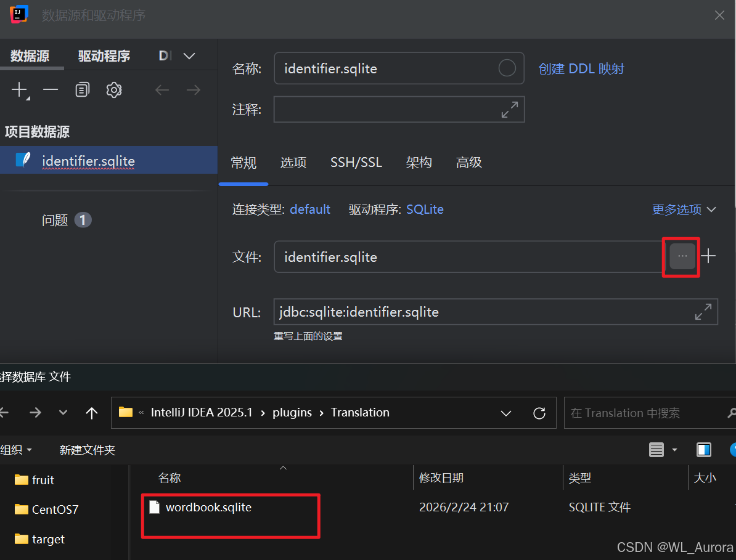This screenshot has width=736, height=560.
Task: Open view options dropdown arrow beside view icon
Action: pyautogui.click(x=674, y=450)
